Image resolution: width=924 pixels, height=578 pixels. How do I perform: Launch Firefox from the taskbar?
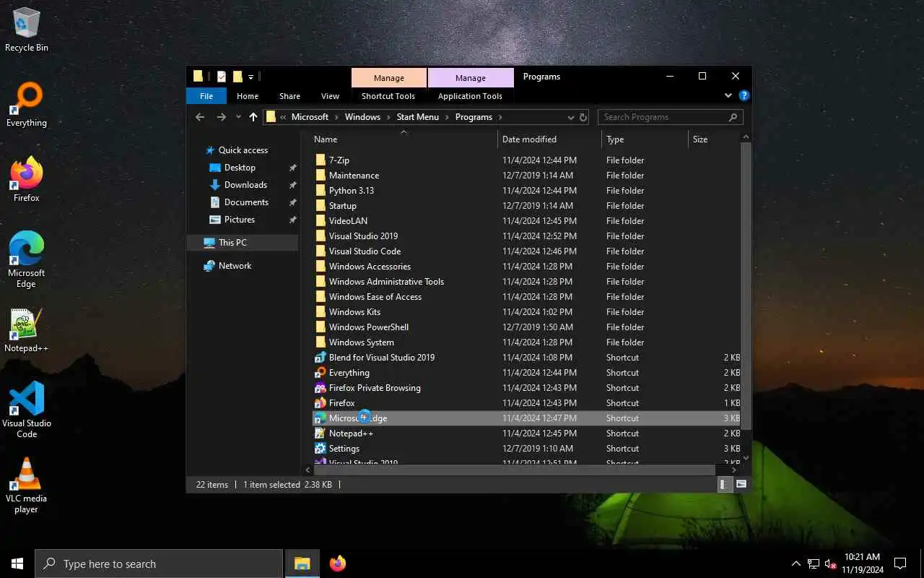[337, 564]
